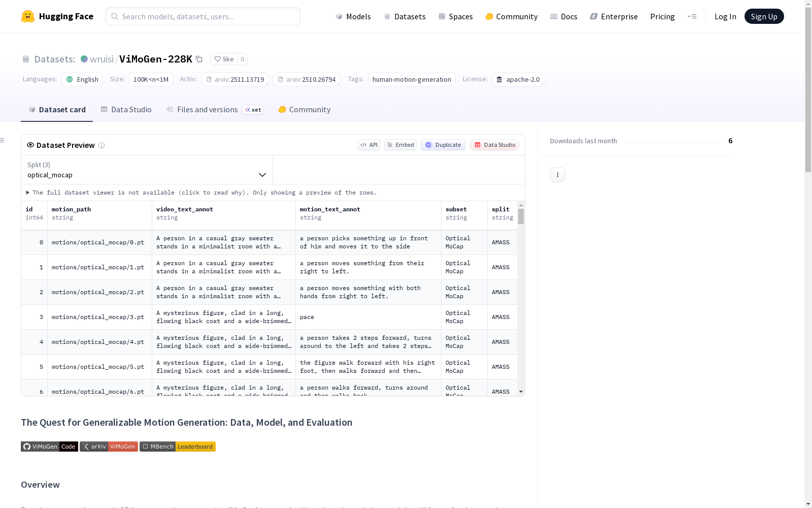Click the Hugging Face logo icon

pyautogui.click(x=28, y=16)
